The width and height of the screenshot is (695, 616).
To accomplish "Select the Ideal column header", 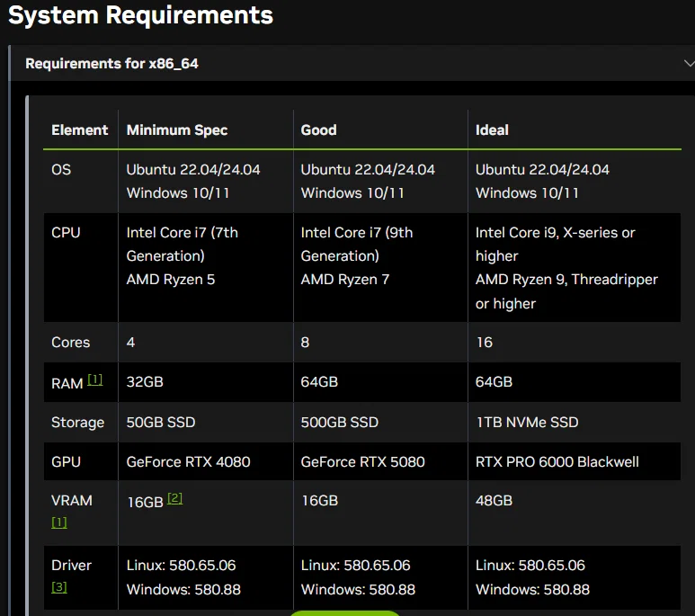I will tap(492, 129).
